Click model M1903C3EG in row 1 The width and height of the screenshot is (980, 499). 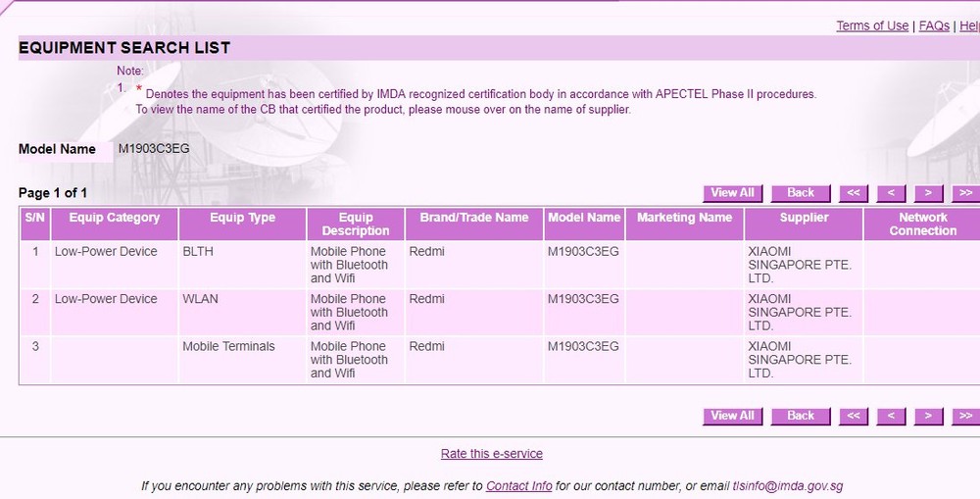(x=583, y=251)
